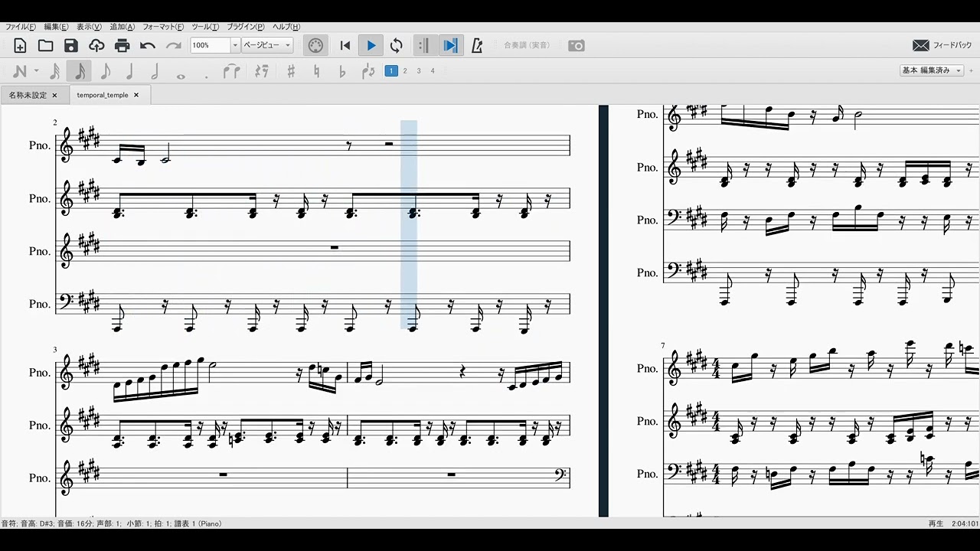Click the 再生 status label

tap(936, 523)
